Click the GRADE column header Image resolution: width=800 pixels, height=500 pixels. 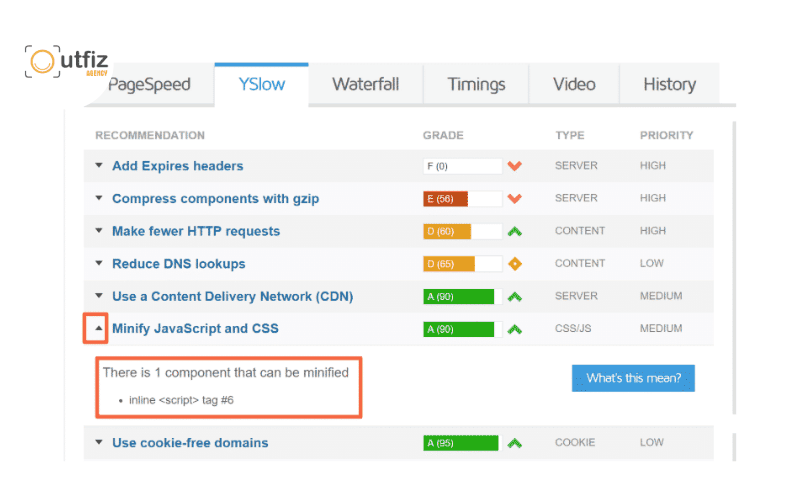pos(443,135)
